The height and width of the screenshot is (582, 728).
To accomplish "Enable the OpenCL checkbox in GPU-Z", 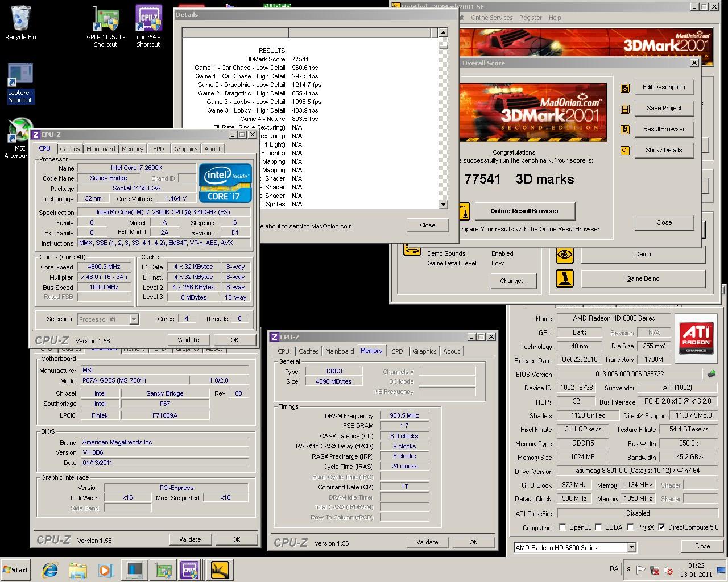I will pyautogui.click(x=562, y=527).
